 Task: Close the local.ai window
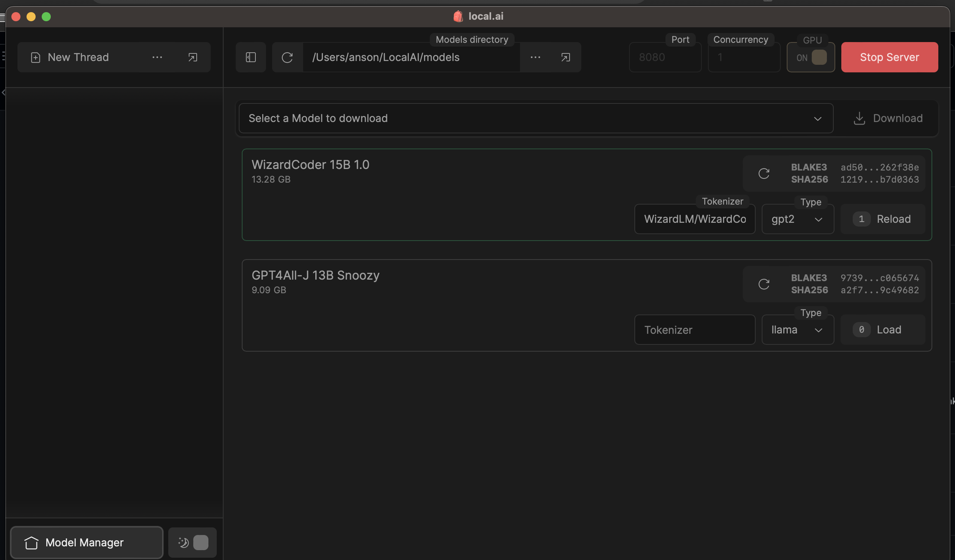click(16, 17)
